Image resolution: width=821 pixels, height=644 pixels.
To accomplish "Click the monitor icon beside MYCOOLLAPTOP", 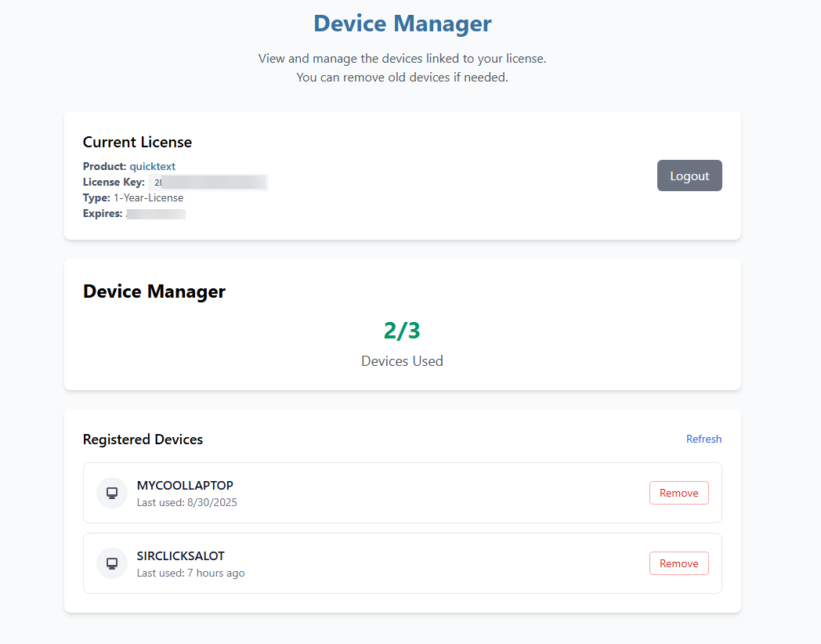I will pyautogui.click(x=112, y=493).
